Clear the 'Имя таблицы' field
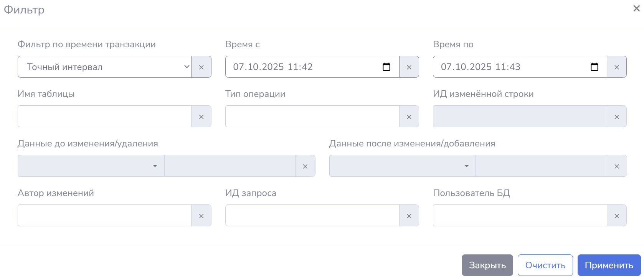 coord(201,116)
